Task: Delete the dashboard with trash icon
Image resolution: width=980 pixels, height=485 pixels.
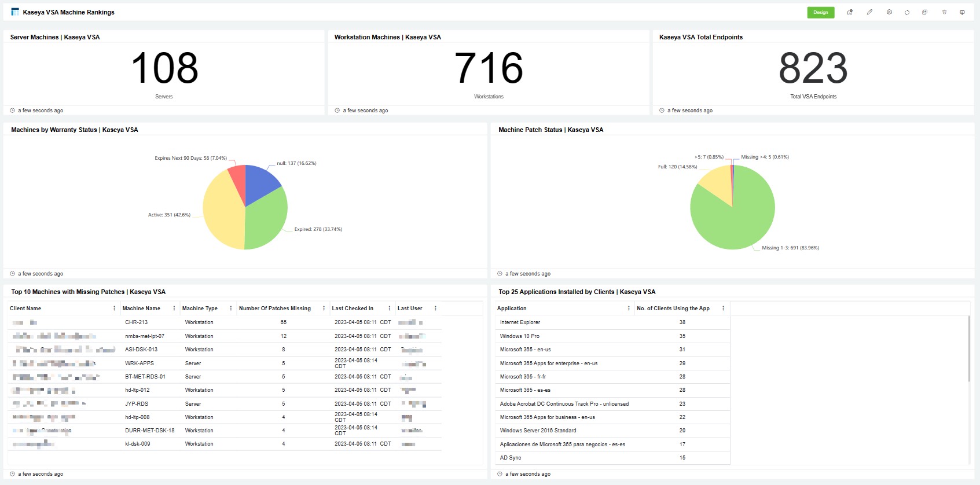Action: tap(944, 12)
